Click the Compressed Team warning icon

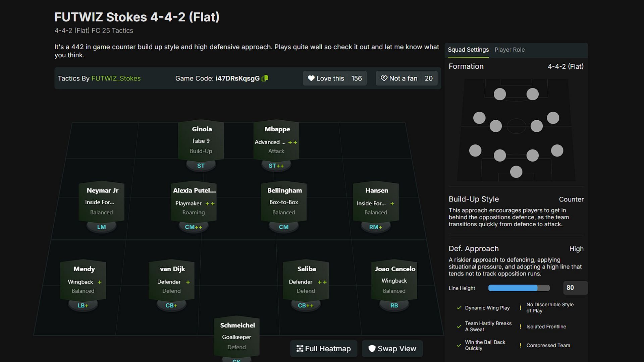(520, 345)
